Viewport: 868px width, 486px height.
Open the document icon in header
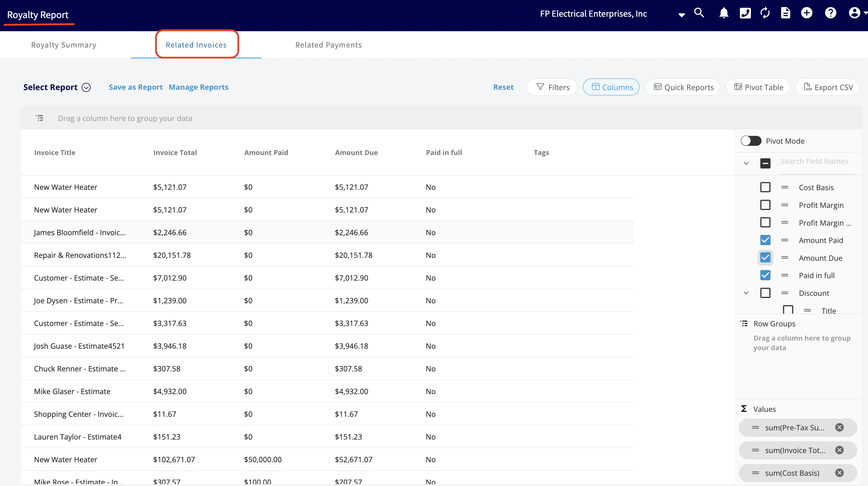[x=786, y=13]
